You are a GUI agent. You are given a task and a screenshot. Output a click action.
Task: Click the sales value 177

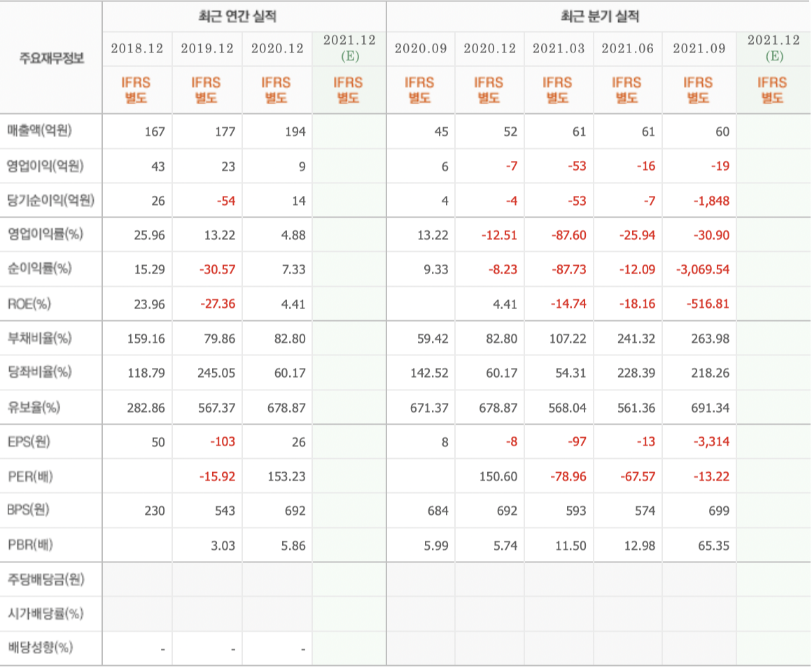[225, 132]
